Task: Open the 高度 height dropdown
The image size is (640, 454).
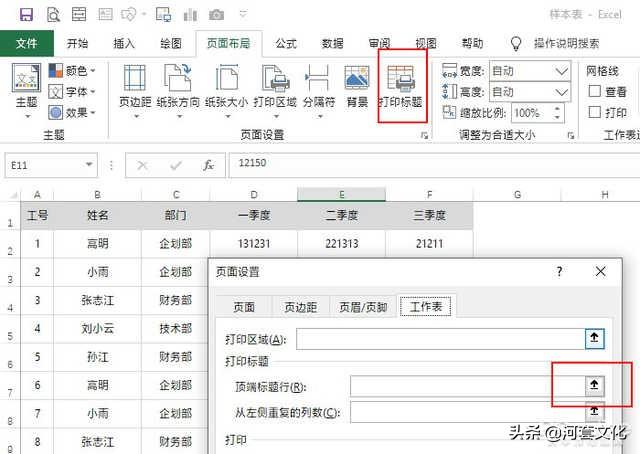Action: click(x=562, y=92)
